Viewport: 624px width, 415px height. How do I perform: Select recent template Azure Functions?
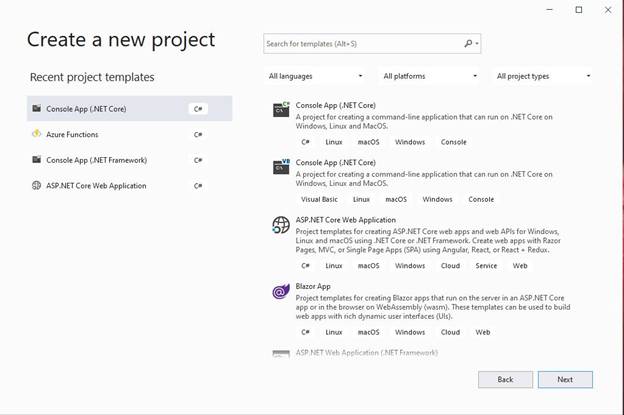(x=129, y=134)
